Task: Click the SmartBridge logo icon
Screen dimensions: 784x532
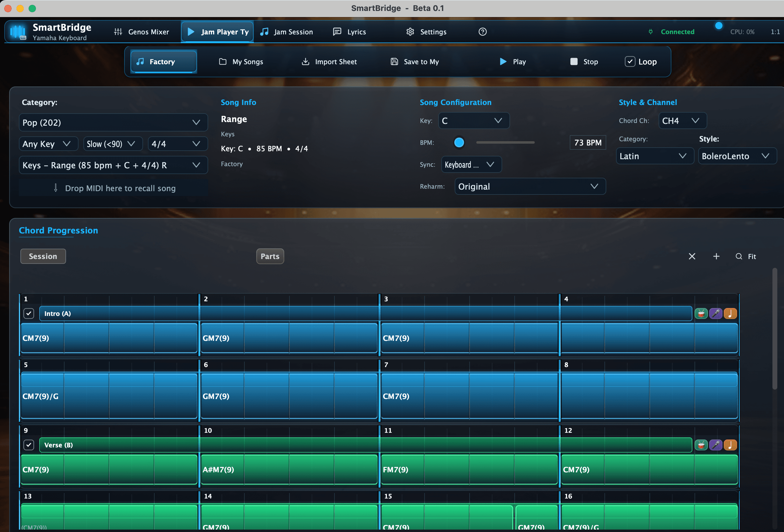Action: (x=18, y=32)
